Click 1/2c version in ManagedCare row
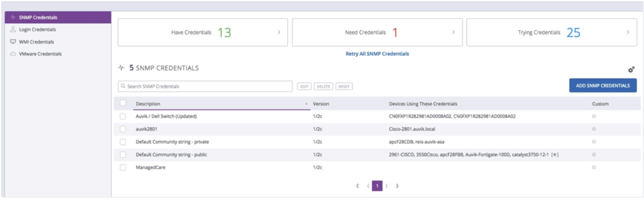The width and height of the screenshot is (644, 200). (x=318, y=168)
